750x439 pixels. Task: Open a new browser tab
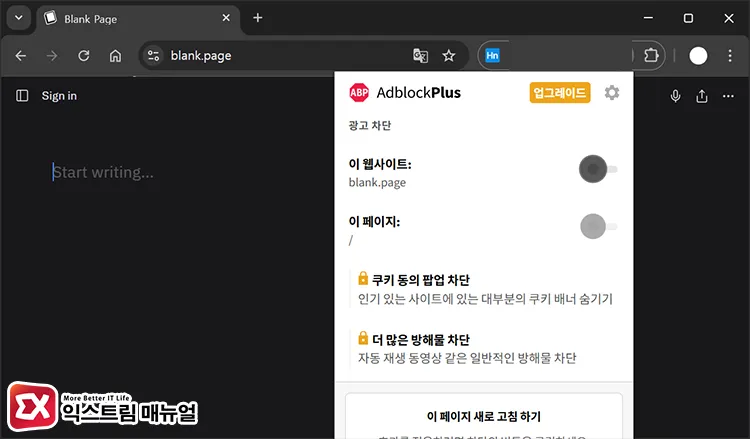(x=258, y=18)
